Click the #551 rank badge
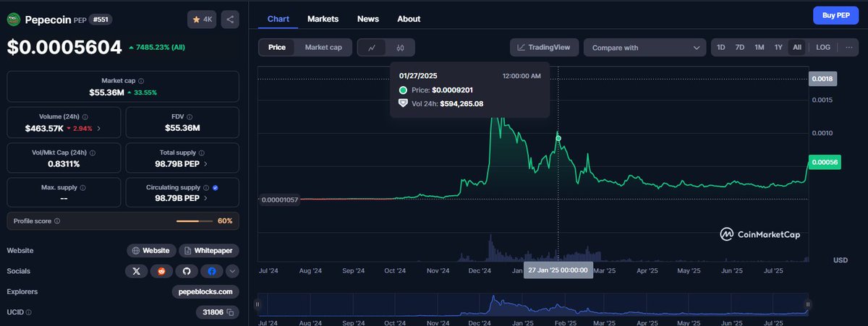The width and height of the screenshot is (868, 326). (101, 20)
